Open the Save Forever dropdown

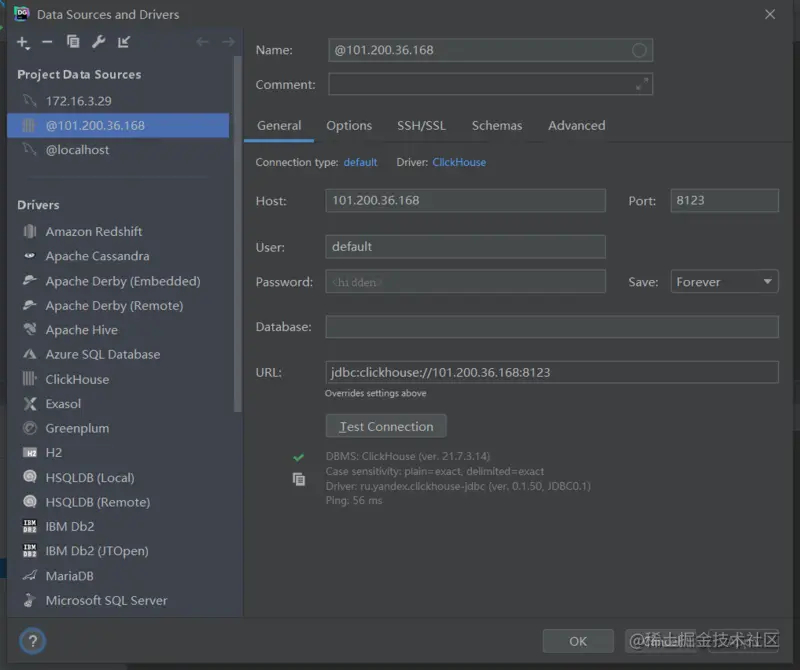[724, 282]
